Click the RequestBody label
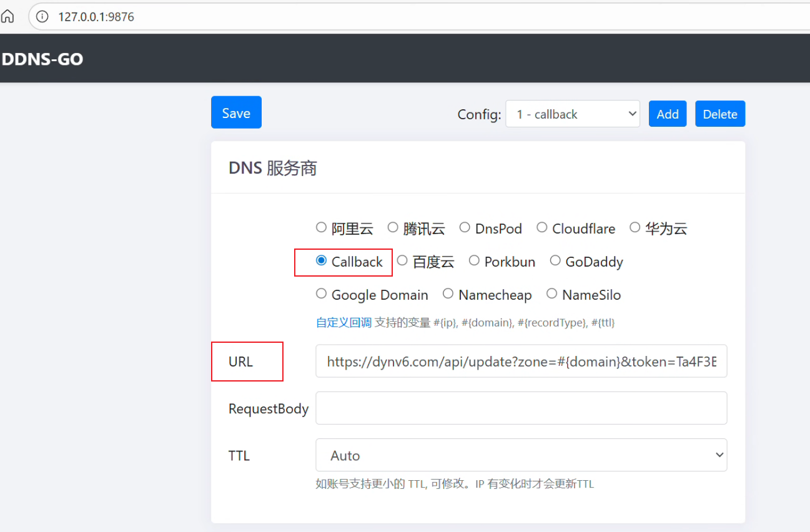Image resolution: width=810 pixels, height=532 pixels. point(269,409)
